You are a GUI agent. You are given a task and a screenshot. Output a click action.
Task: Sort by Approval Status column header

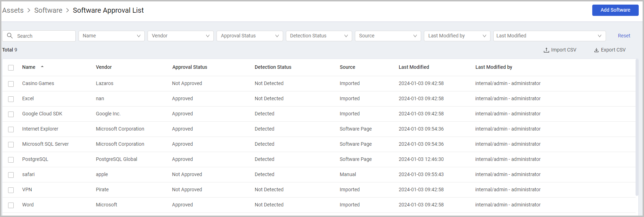190,67
